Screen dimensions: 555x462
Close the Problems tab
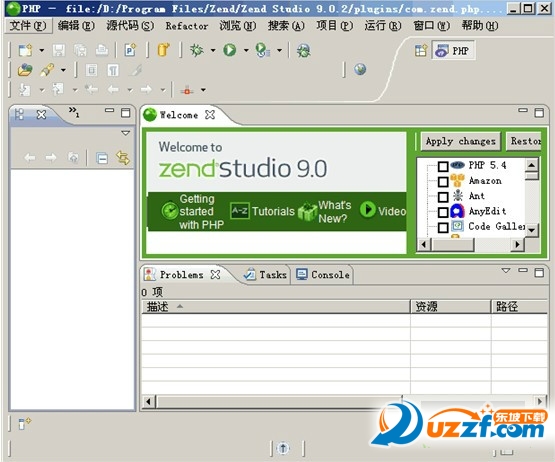click(215, 274)
